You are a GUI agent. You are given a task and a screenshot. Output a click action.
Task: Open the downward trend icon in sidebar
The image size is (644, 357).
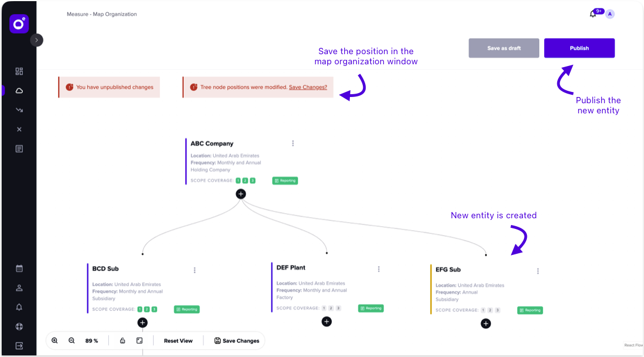[x=19, y=110]
